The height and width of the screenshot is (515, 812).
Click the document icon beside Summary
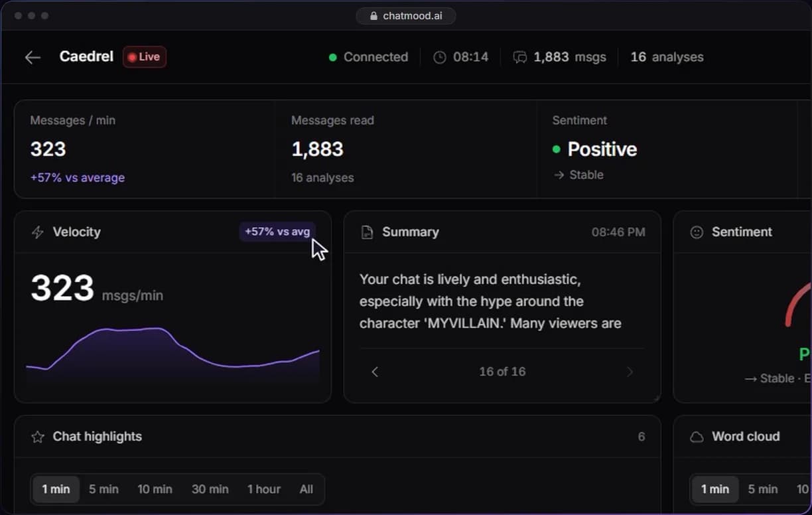point(367,232)
